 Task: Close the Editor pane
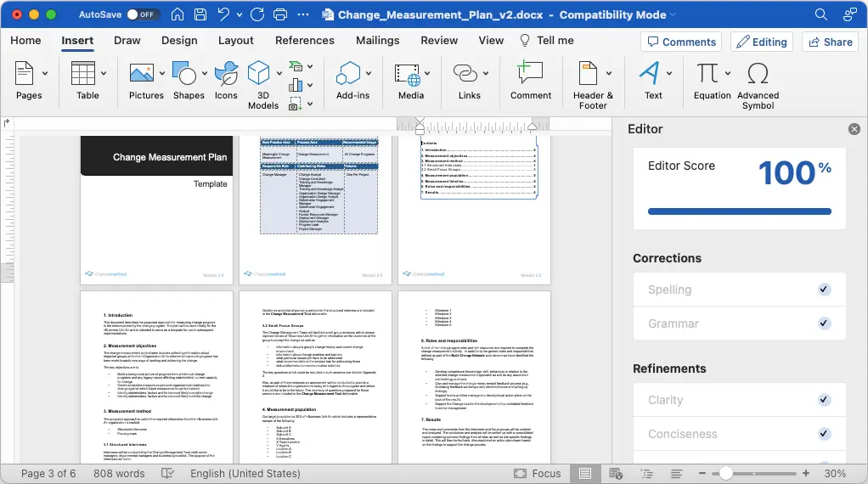854,129
